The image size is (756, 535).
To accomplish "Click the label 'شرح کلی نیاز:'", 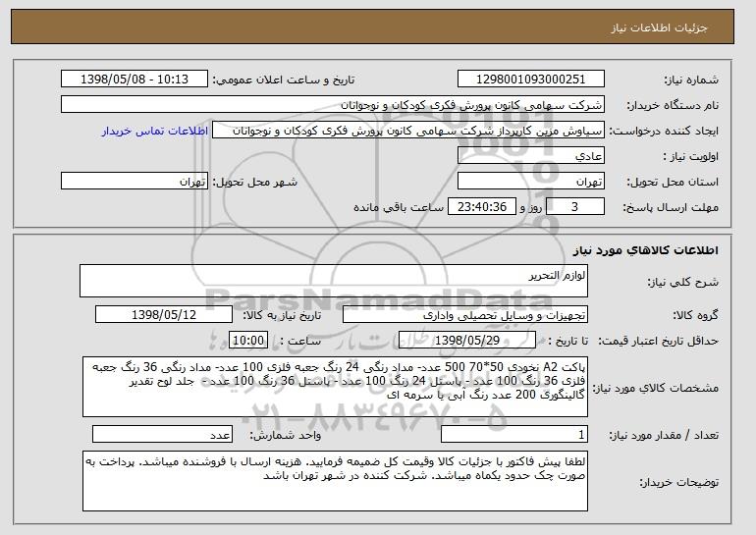I will point(682,283).
